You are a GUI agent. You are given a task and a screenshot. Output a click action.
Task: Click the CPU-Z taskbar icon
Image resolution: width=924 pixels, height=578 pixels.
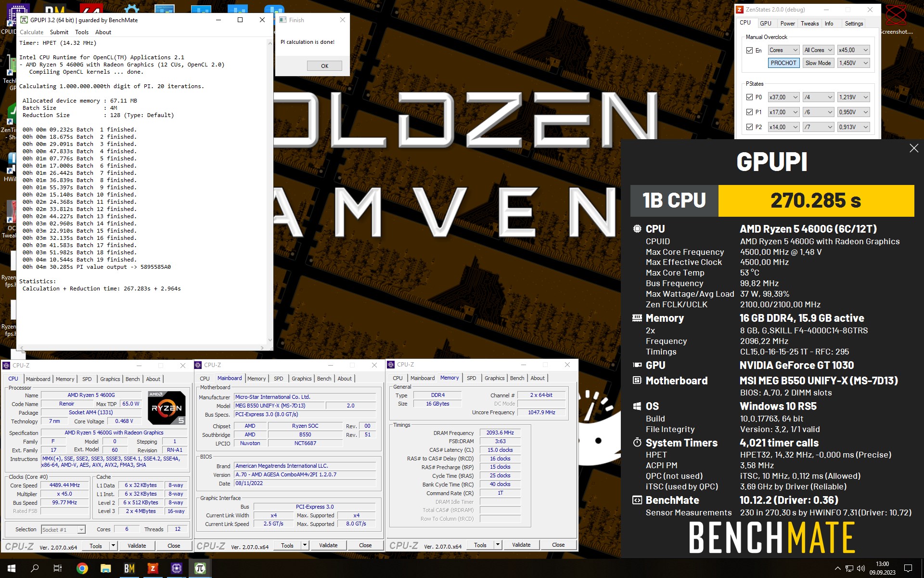point(176,568)
